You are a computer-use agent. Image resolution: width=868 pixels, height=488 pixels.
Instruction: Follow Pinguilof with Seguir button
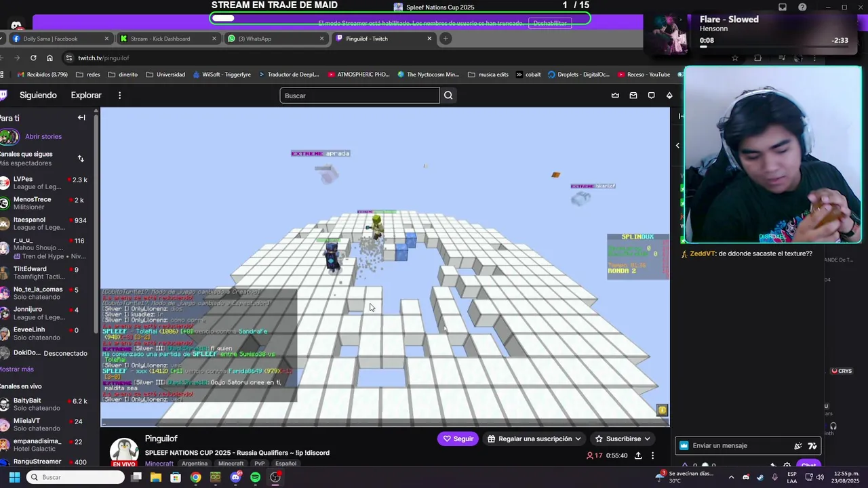458,439
